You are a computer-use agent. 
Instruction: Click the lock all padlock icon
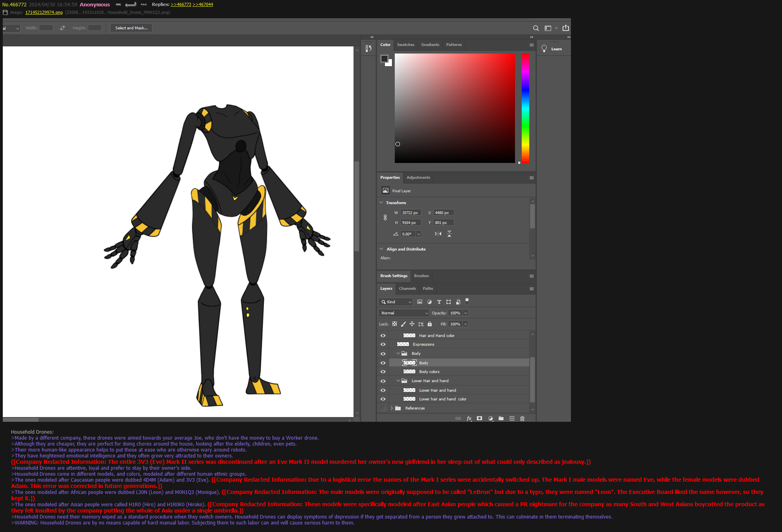[430, 324]
